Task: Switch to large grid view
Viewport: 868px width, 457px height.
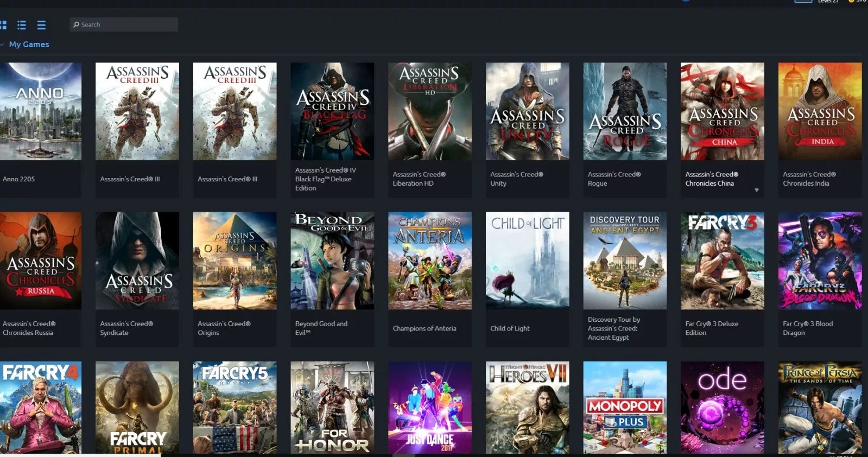Action: click(3, 25)
